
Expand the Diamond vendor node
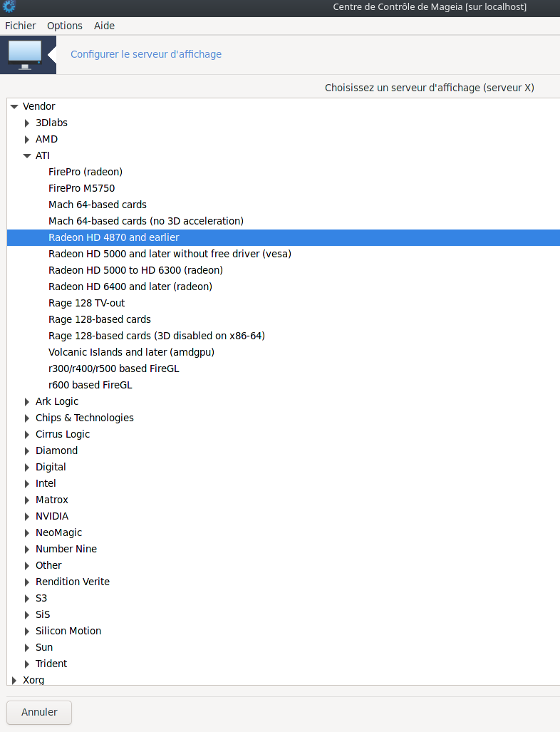coord(26,450)
